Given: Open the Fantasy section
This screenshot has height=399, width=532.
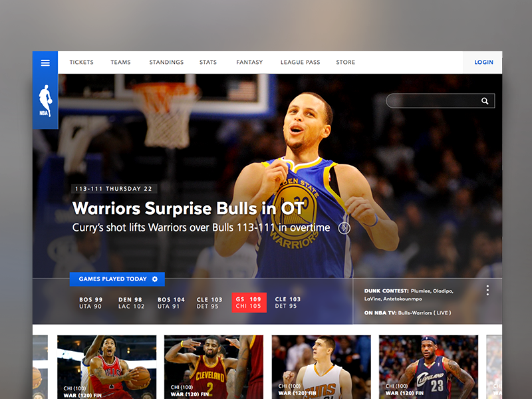Looking at the screenshot, I should [x=249, y=62].
